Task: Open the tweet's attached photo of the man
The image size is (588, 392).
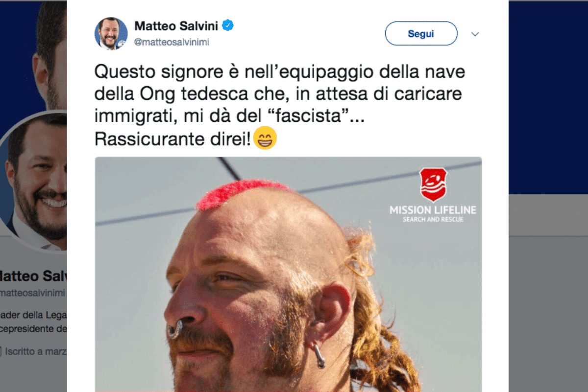Action: pyautogui.click(x=288, y=274)
